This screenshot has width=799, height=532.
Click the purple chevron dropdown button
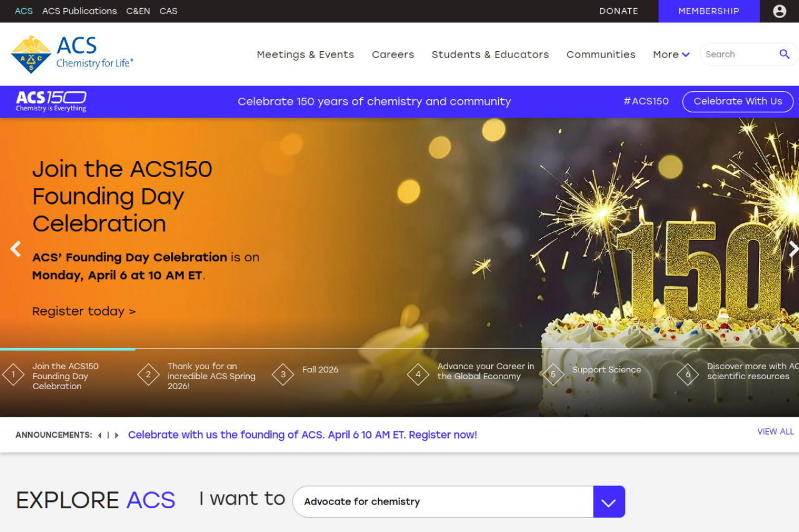[x=609, y=501]
